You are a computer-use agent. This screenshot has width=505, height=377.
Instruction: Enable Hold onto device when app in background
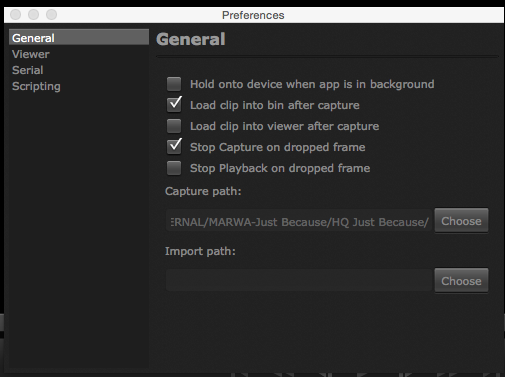(x=174, y=84)
